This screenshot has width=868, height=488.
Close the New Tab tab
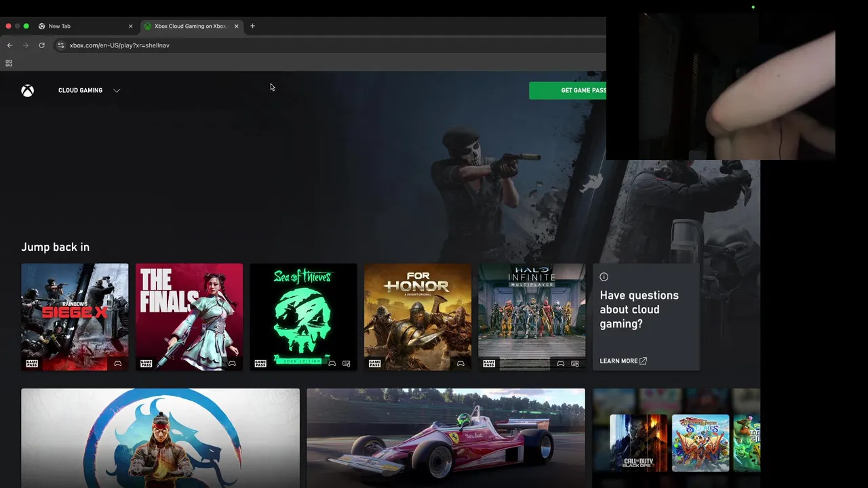[x=131, y=26]
